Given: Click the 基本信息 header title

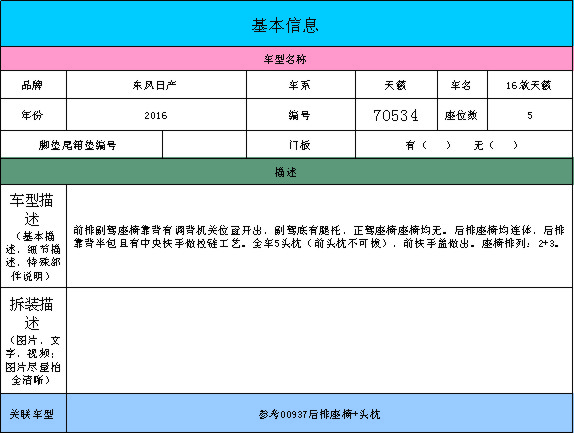Looking at the screenshot, I should pyautogui.click(x=285, y=26).
